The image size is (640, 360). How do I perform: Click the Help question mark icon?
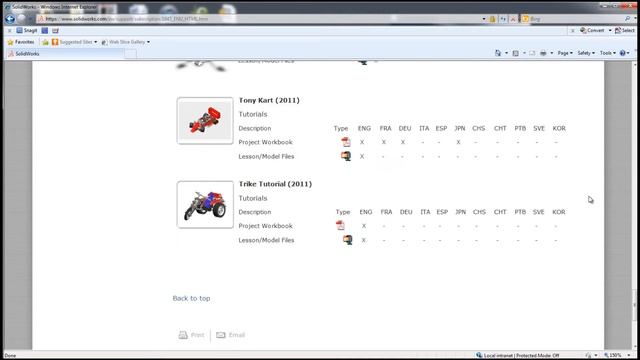click(x=623, y=53)
